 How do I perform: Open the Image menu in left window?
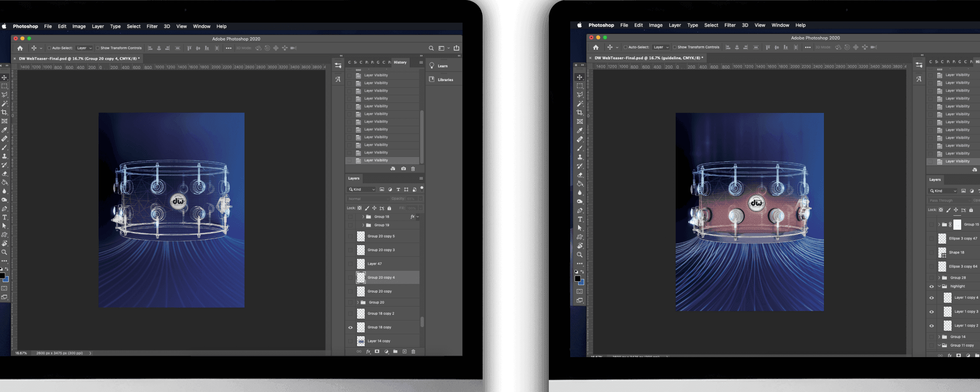click(79, 26)
